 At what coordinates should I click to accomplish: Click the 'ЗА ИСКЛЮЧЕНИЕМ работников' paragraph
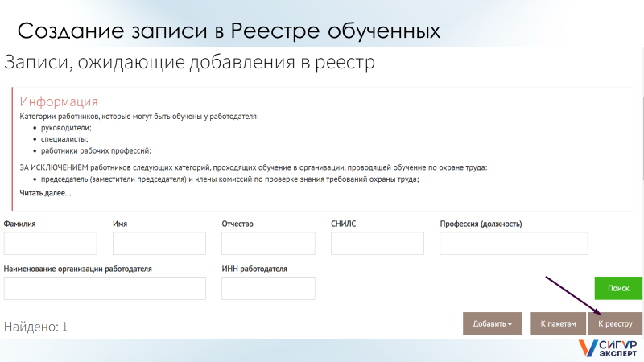[254, 167]
